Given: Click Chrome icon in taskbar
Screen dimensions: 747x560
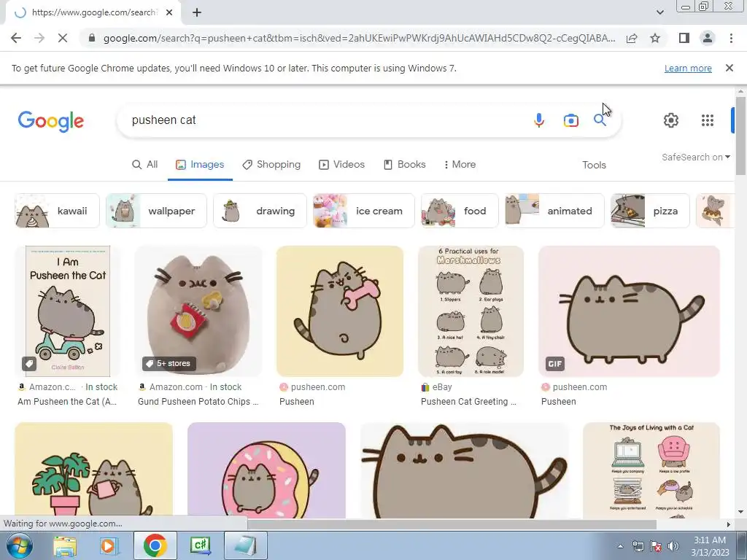Looking at the screenshot, I should (155, 545).
